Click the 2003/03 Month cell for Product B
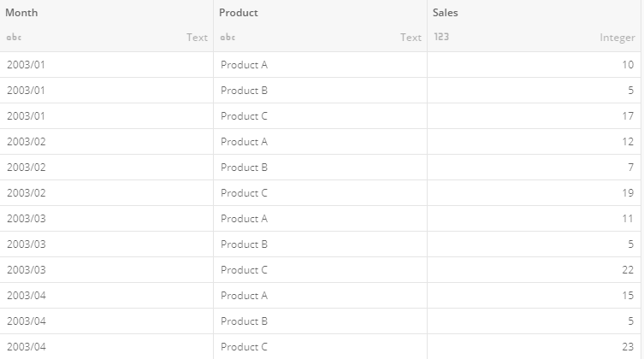The width and height of the screenshot is (644, 359). click(26, 244)
